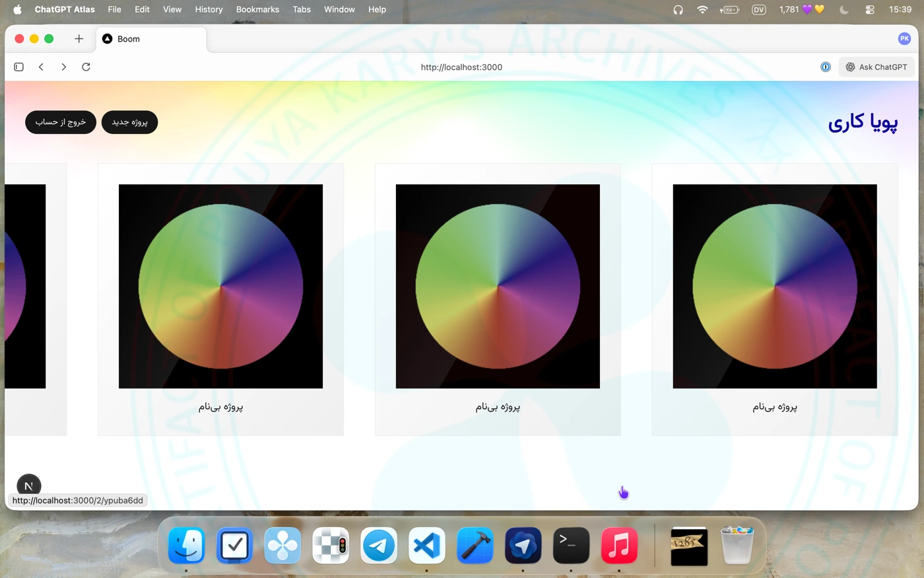Open the History menu
Screen dimensions: 924x578
click(209, 9)
